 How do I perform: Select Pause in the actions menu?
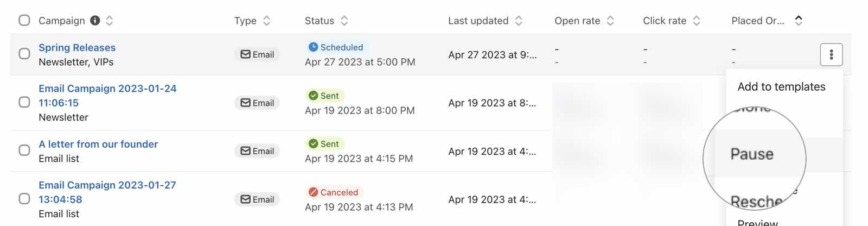[x=752, y=154]
